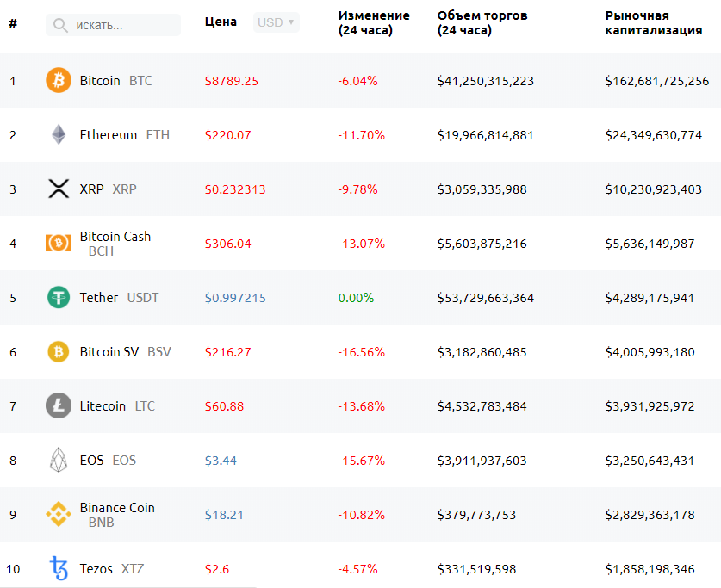
Task: Sort by the Цена column header
Action: 221,22
